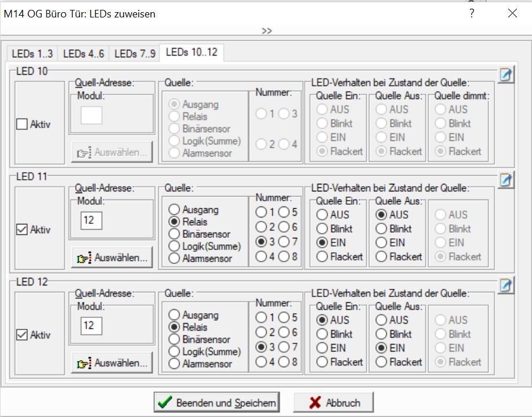
Task: Switch to the LEDs 1..3 tab
Action: click(x=32, y=53)
